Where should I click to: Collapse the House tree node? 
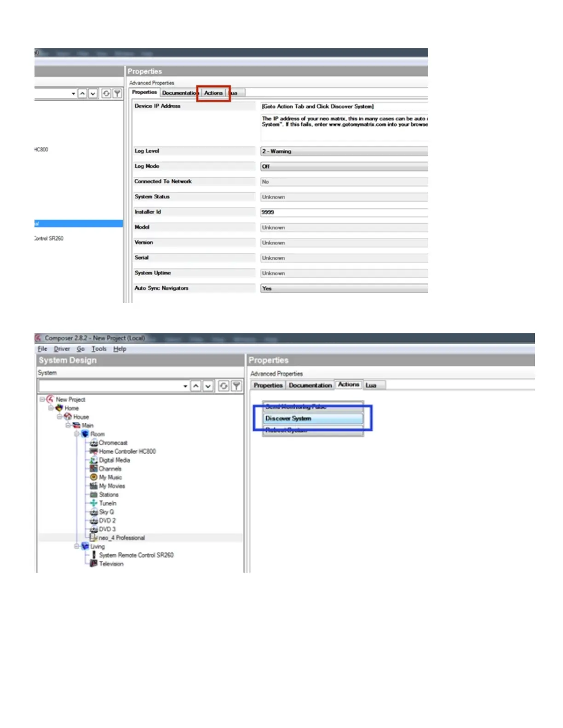pos(59,417)
